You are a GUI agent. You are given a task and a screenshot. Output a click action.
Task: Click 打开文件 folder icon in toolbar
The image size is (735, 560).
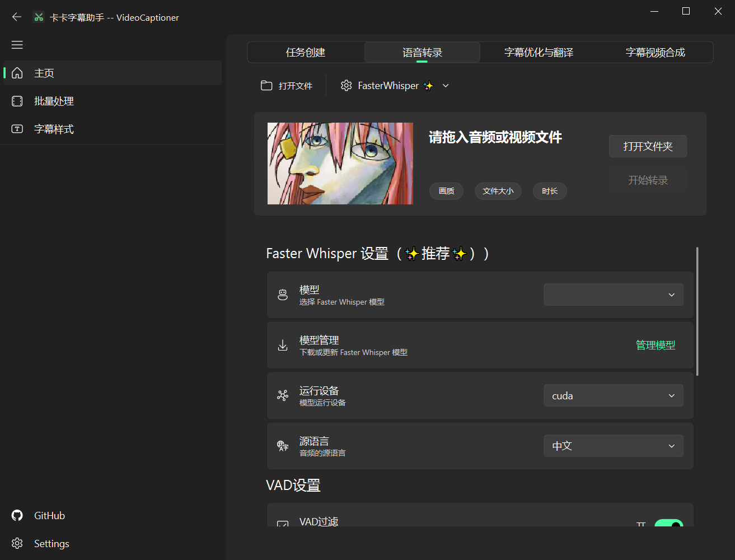coord(266,86)
